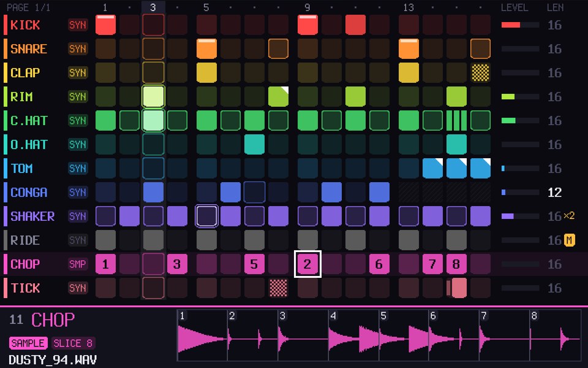Screen dimensions: 588x368
Task: Toggle C.HAT ratchet step 15
Action: (456, 121)
